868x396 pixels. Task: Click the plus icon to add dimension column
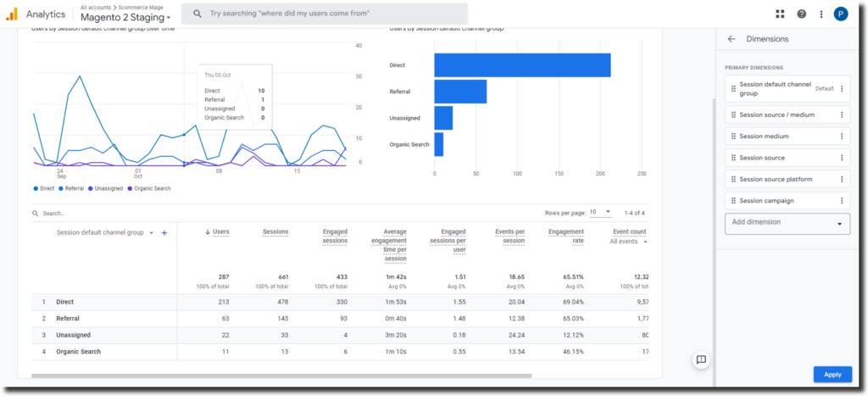pyautogui.click(x=164, y=232)
